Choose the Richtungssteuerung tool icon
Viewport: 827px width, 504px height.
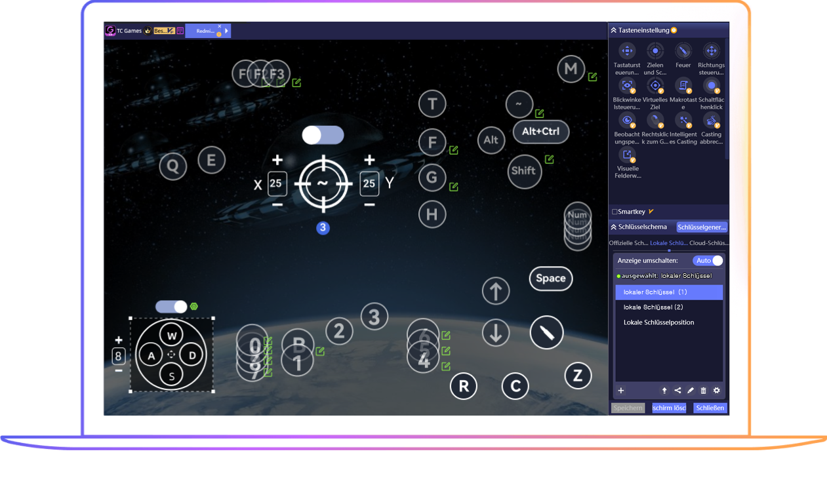click(x=711, y=50)
